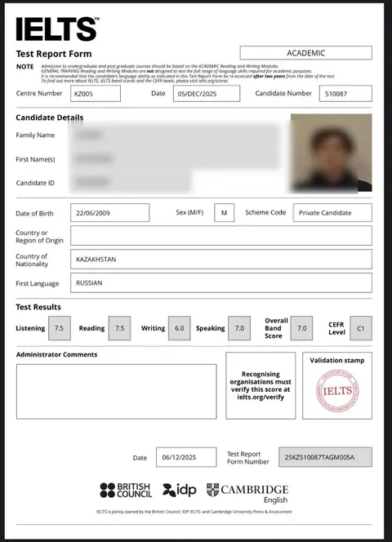Click the Test Report Form heading
392x542 pixels.
54,54
